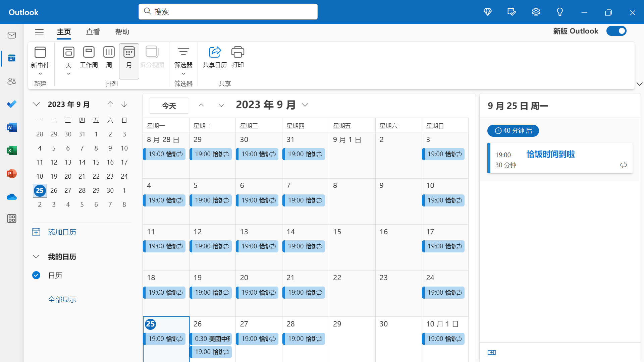This screenshot has width=644, height=362.
Task: Select the empty day 22 in main calendar
Action: pos(352,294)
